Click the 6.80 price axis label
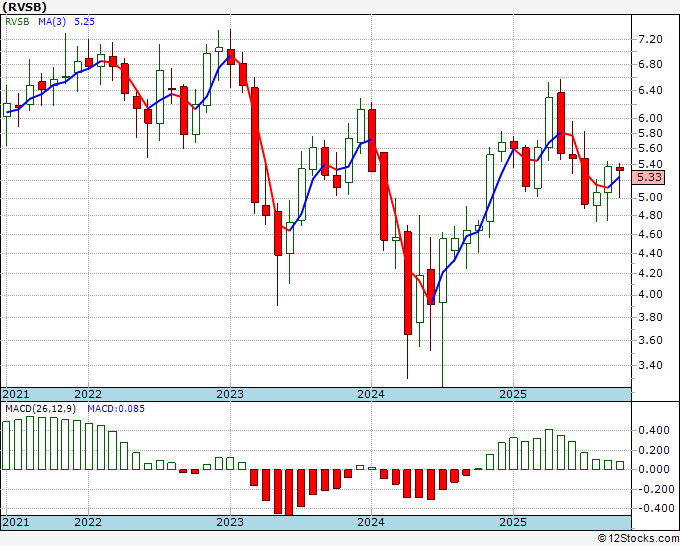The height and width of the screenshot is (546, 680). point(650,64)
